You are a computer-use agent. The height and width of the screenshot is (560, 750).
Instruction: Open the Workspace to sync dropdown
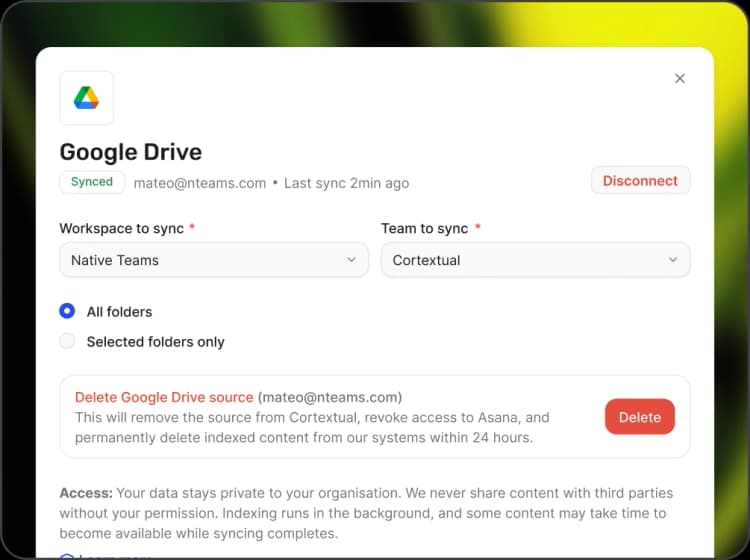[x=214, y=260]
